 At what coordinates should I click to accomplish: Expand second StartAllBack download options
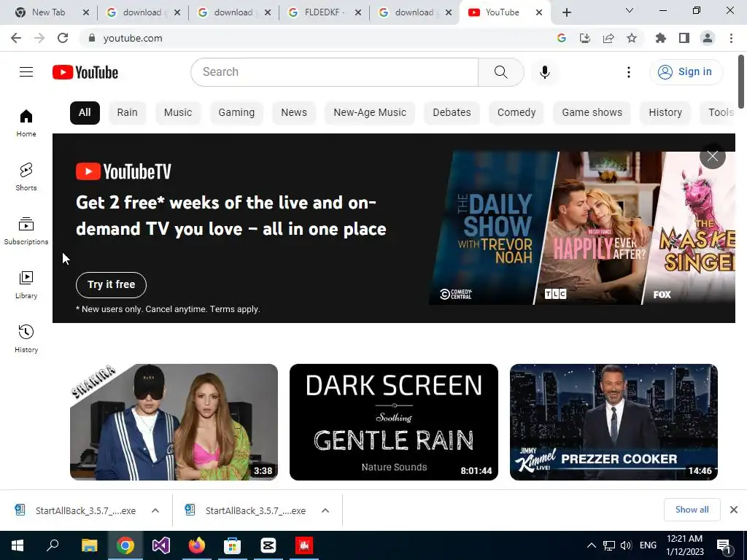325,510
